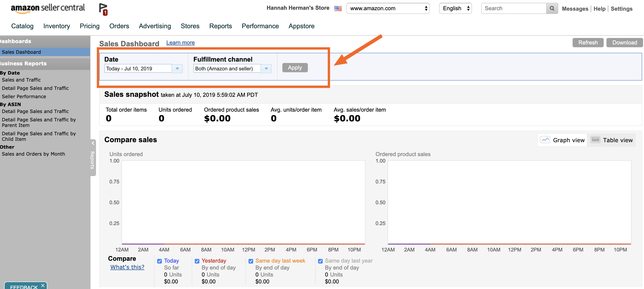Open the marketplace www.amazon.com selector
644x289 pixels.
[388, 9]
